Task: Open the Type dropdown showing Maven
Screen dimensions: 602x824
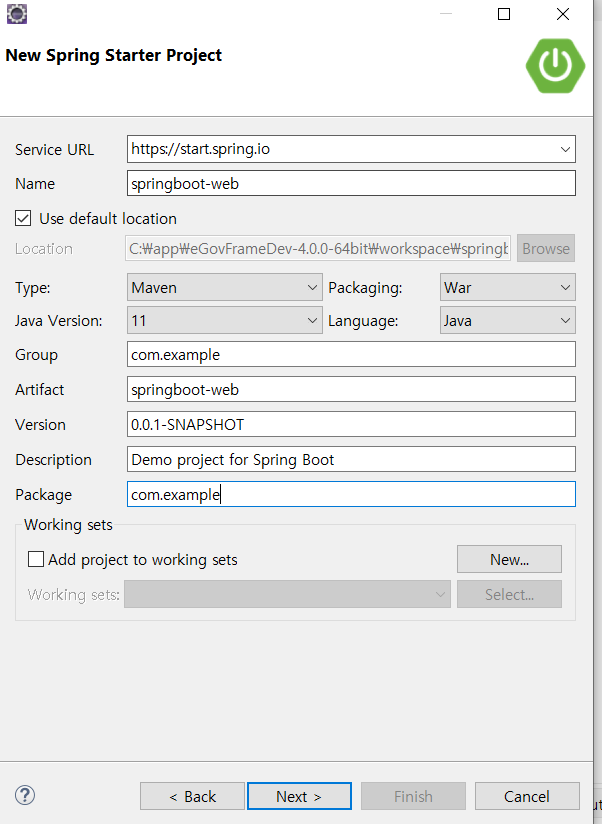Action: pyautogui.click(x=225, y=287)
